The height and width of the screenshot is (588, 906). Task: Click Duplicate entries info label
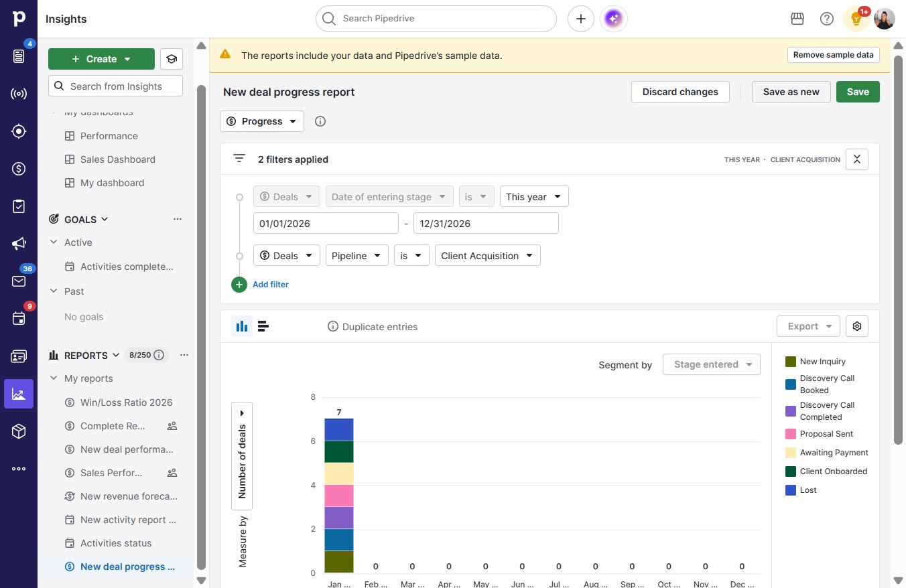pyautogui.click(x=373, y=327)
